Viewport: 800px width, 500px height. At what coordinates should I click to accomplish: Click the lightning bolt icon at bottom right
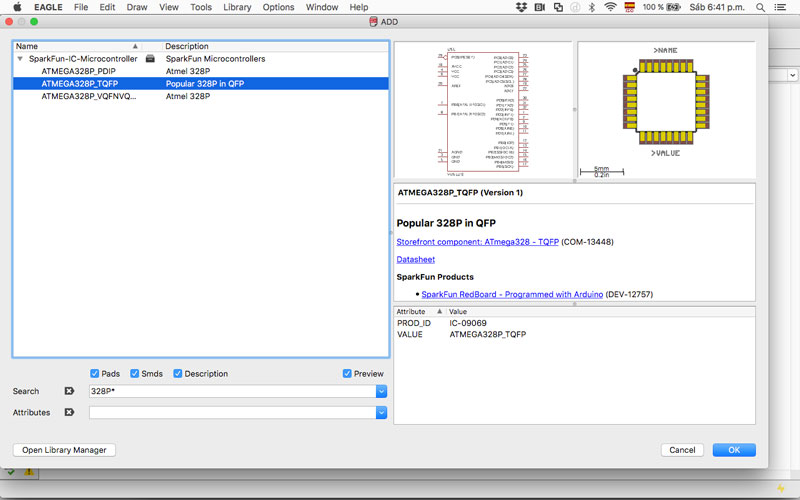click(781, 488)
